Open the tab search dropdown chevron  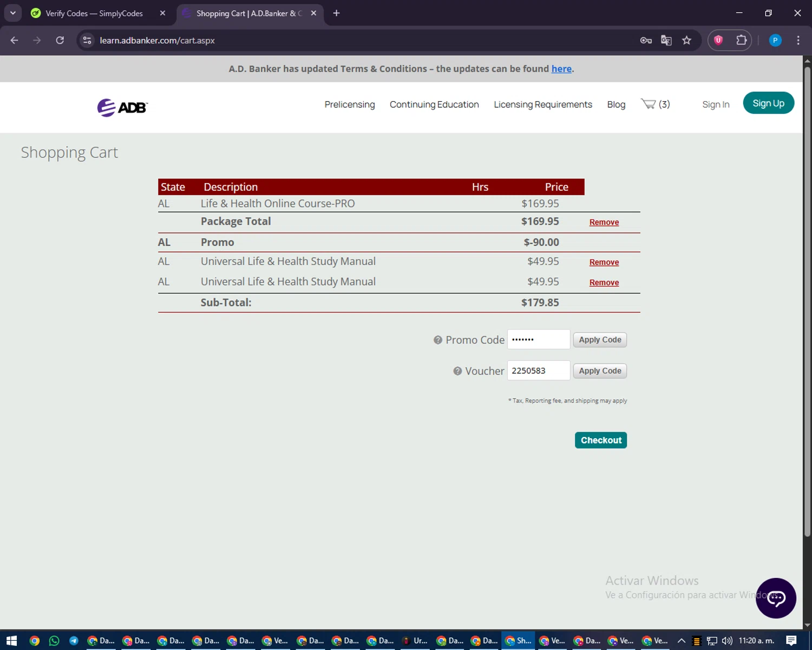[12, 13]
